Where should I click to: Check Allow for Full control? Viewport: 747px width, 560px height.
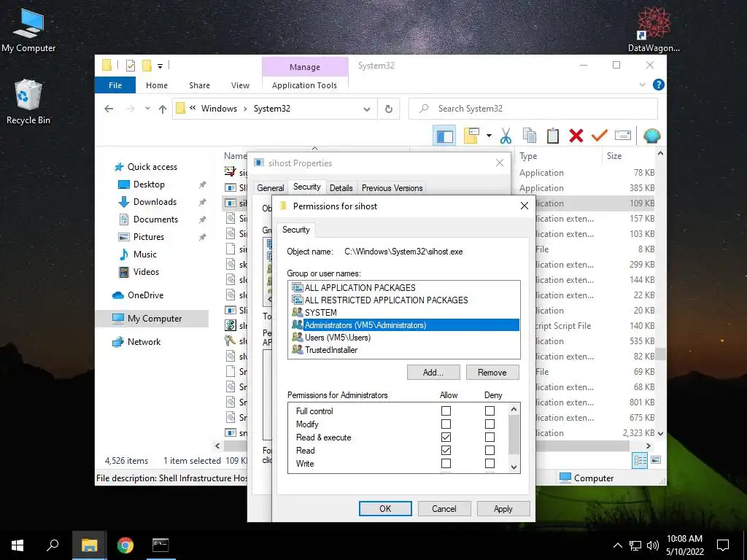point(446,411)
